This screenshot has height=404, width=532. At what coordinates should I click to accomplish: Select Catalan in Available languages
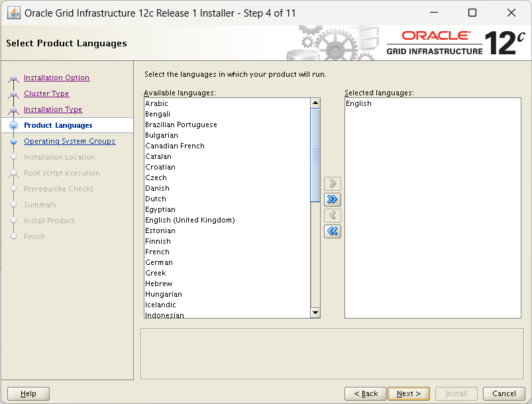(227, 156)
